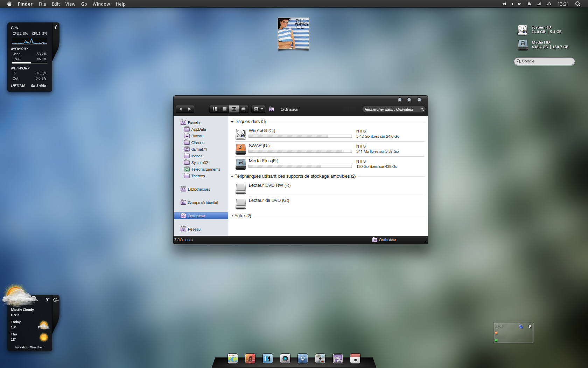588x368 pixels.
Task: Select Ordinateur in the sidebar
Action: pos(201,216)
